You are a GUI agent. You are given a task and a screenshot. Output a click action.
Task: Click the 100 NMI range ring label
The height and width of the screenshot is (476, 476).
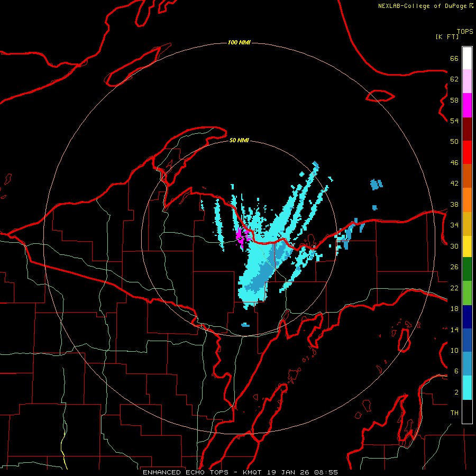tap(239, 42)
